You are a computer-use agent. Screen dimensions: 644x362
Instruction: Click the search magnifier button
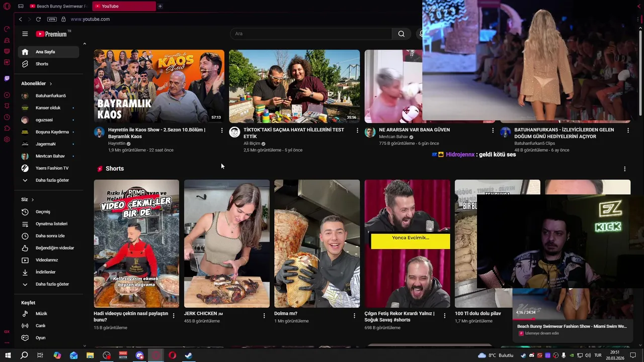(x=401, y=34)
